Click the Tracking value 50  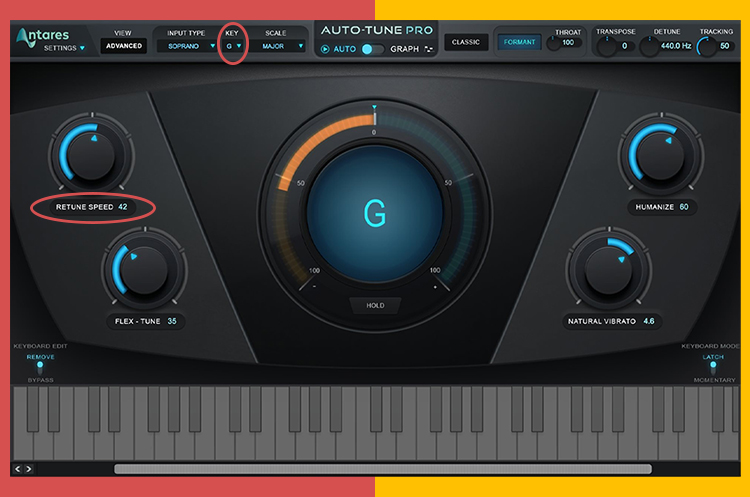725,46
